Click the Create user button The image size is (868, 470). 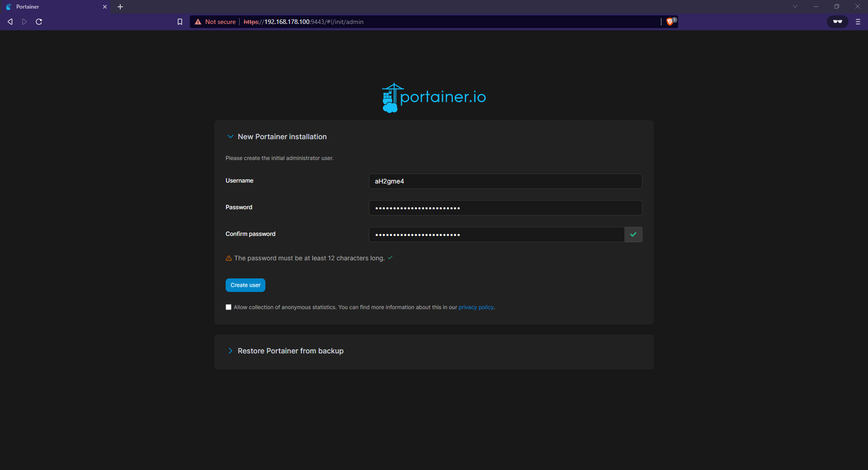245,285
